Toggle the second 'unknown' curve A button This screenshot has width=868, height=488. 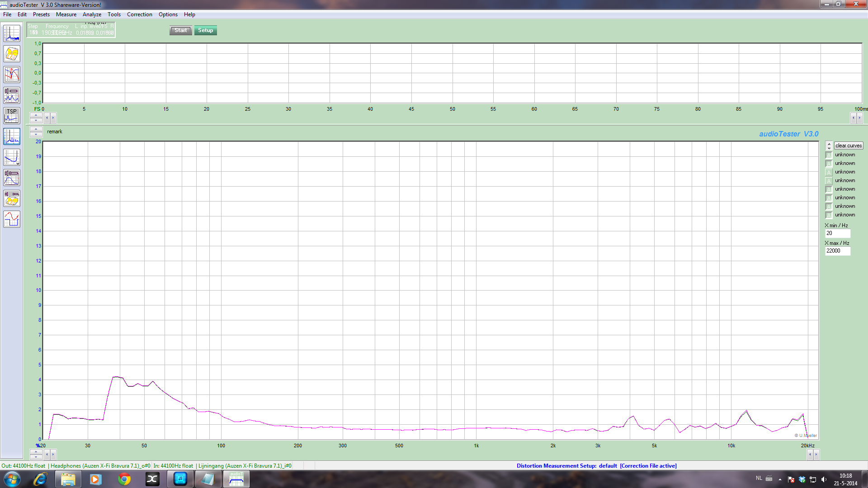pos(829,164)
